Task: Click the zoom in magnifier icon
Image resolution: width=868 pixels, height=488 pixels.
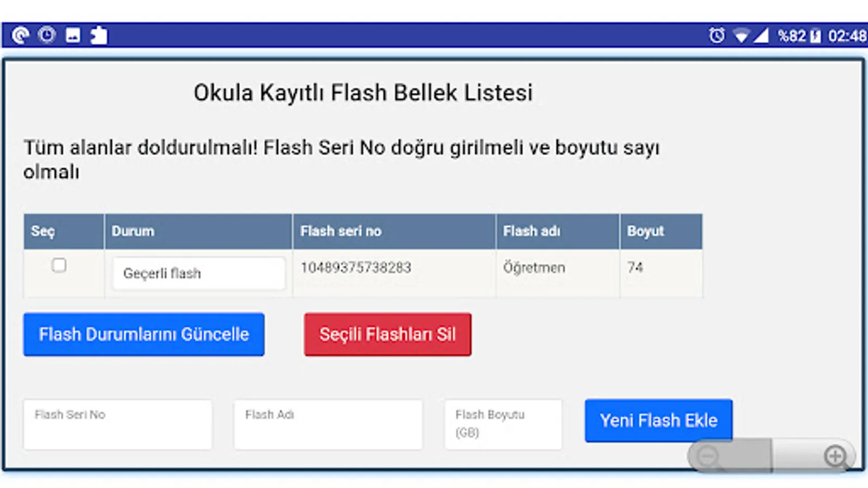Action: point(835,457)
